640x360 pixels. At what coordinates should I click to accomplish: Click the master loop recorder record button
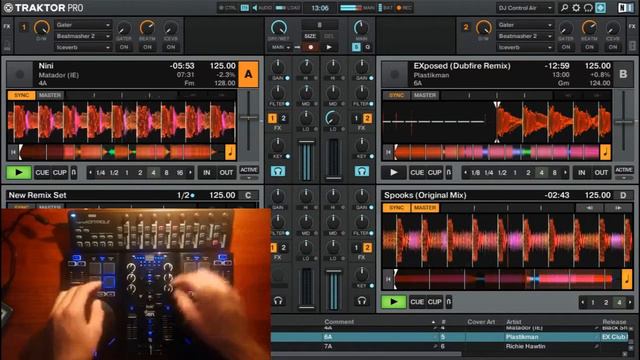(311, 47)
